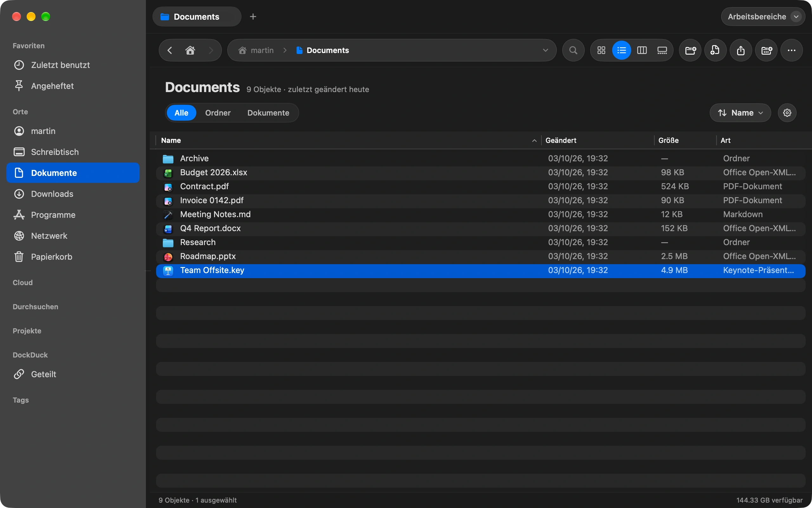Sort by the Name column header

348,140
